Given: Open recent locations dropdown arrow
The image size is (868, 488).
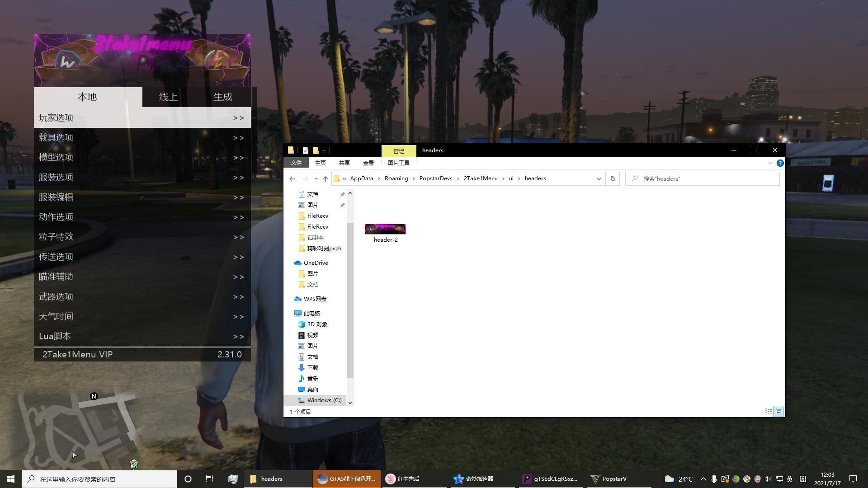Looking at the screenshot, I should (x=316, y=178).
